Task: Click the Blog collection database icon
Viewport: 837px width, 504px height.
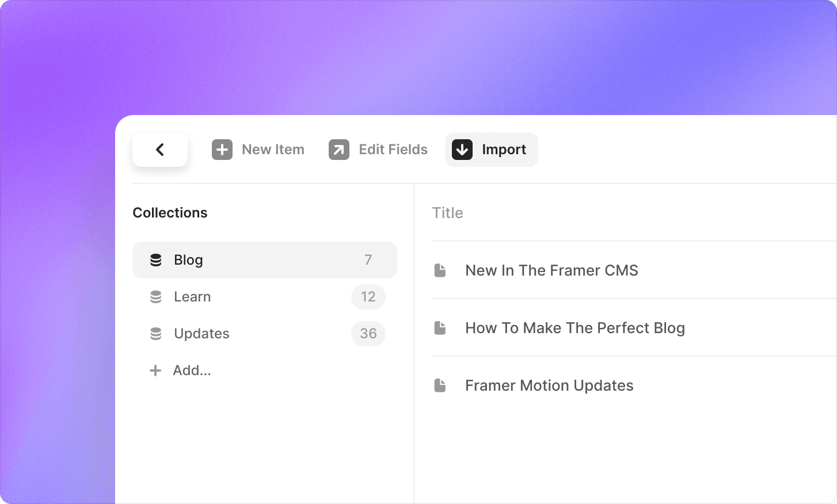Action: coord(156,260)
